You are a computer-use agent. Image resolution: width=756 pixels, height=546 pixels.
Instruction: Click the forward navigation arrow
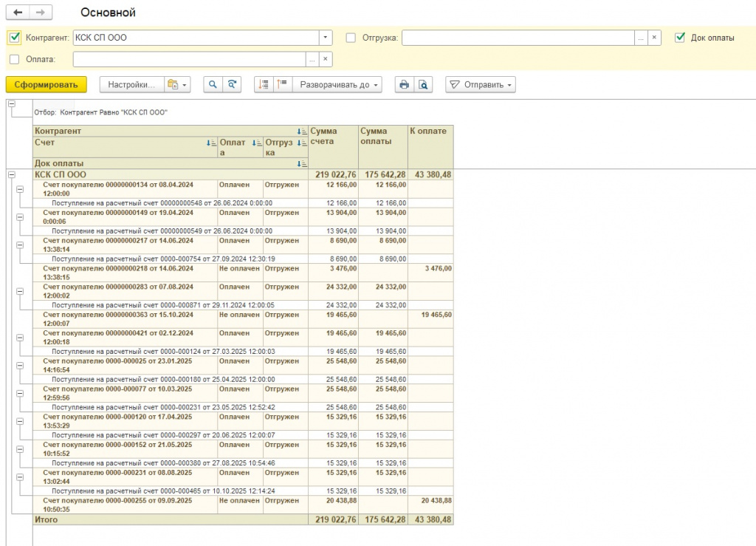tap(41, 13)
